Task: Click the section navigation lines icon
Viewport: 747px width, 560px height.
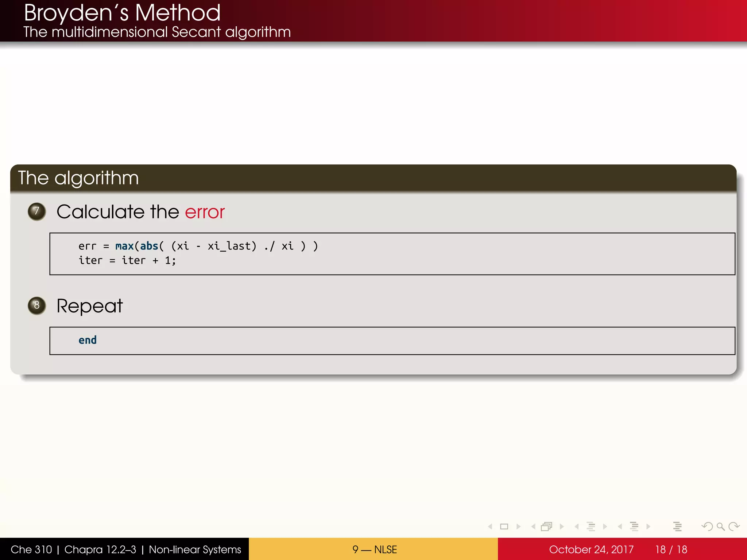Action: pos(634,526)
